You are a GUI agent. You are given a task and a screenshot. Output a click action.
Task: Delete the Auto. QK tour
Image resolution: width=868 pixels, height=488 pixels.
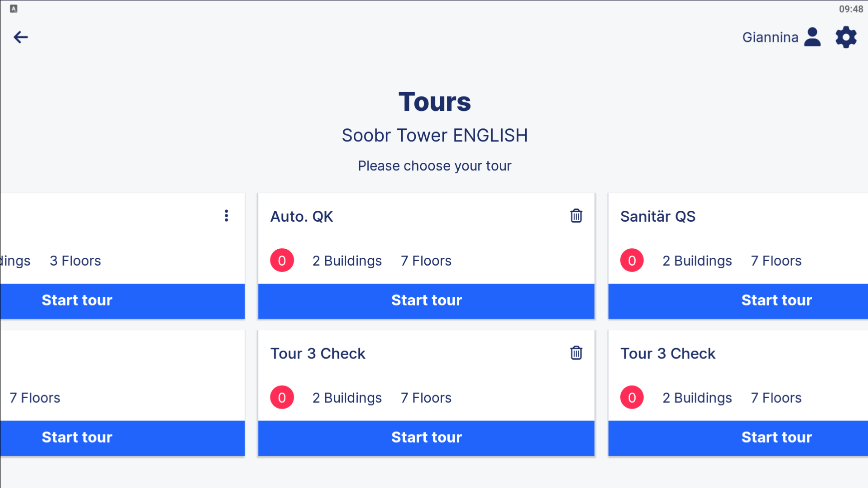[576, 216]
